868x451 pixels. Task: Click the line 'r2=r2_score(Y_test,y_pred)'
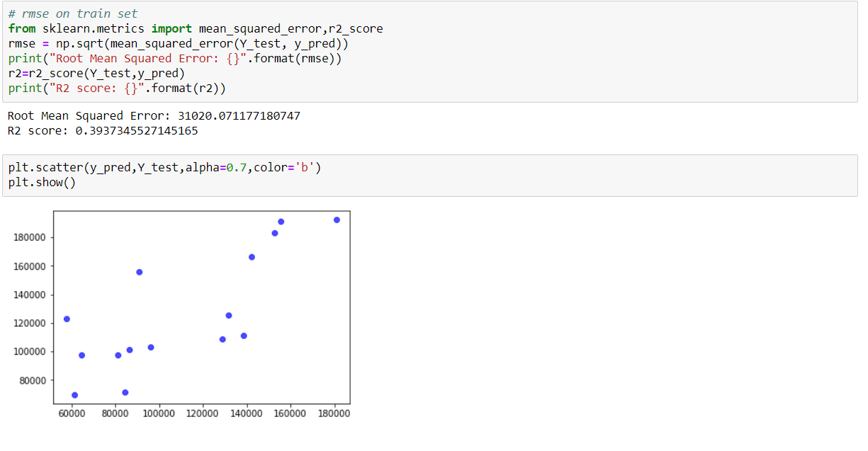96,73
